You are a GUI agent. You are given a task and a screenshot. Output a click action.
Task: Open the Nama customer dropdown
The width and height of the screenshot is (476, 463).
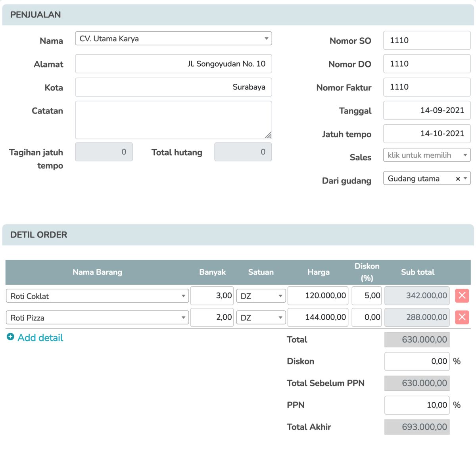pyautogui.click(x=173, y=39)
